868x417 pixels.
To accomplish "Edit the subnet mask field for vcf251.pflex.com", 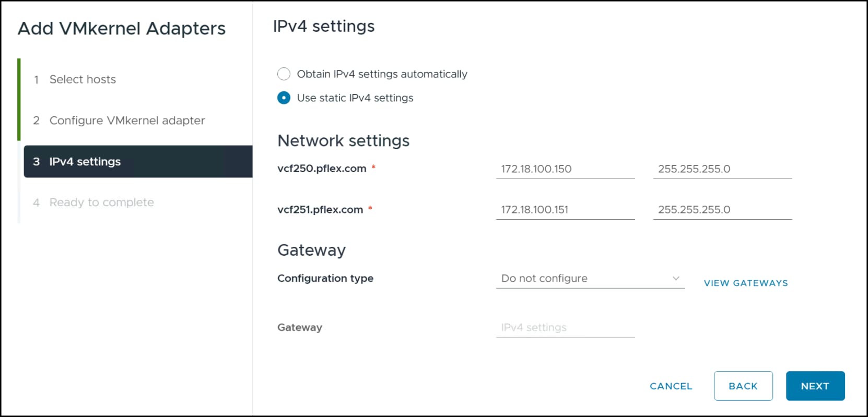I will point(722,210).
